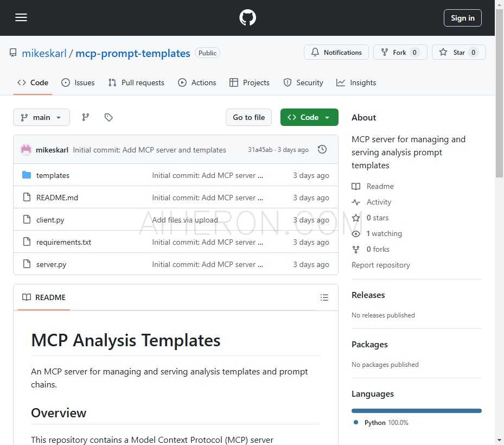
Task: View commit history via the clock icon
Action: click(322, 149)
